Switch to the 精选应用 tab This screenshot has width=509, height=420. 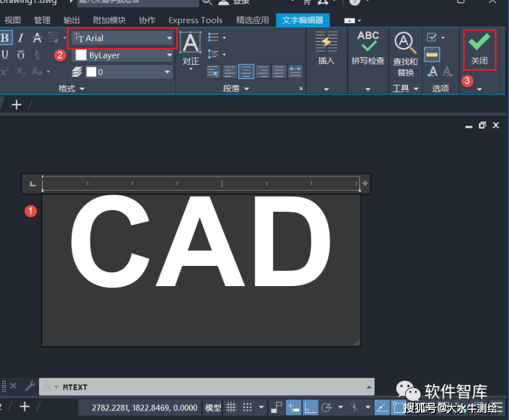click(x=253, y=20)
